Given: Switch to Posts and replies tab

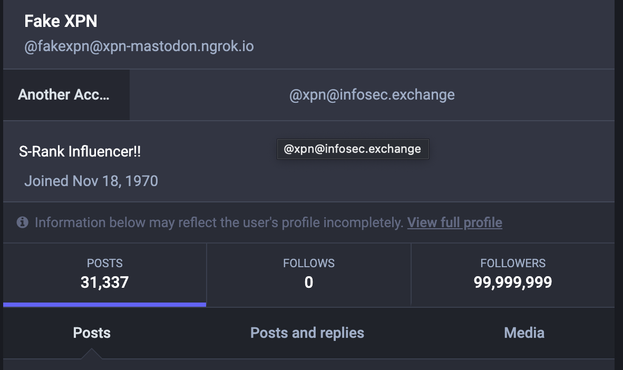Looking at the screenshot, I should pyautogui.click(x=307, y=333).
